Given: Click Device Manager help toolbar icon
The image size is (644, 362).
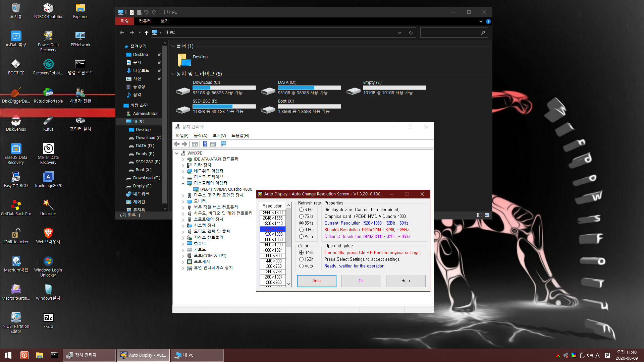Looking at the screenshot, I should (205, 144).
